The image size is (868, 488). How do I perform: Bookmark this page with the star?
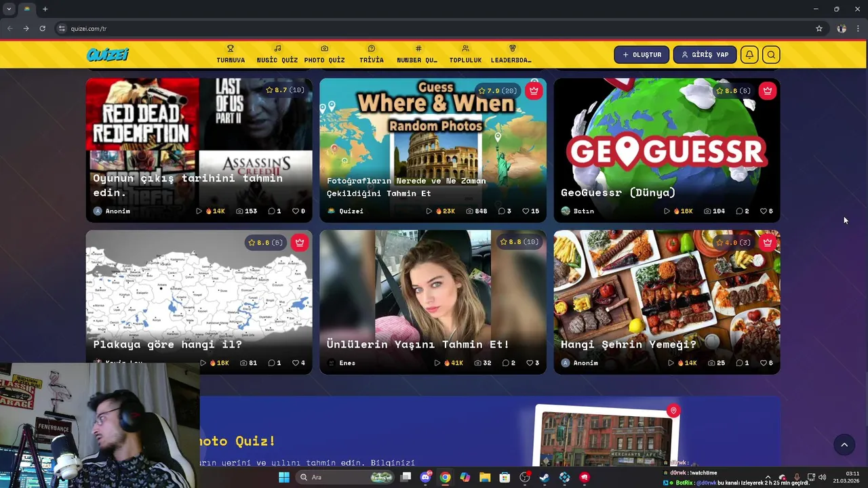click(819, 28)
